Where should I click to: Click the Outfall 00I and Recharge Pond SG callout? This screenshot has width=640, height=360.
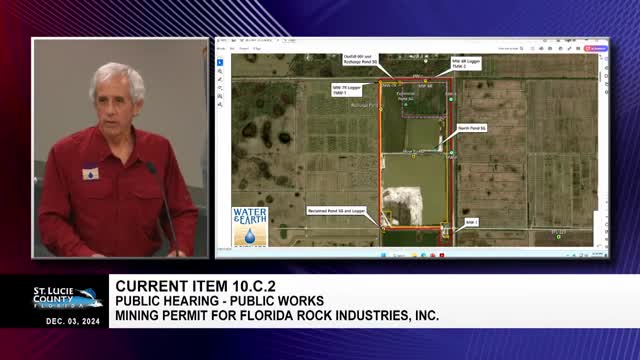coord(360,59)
